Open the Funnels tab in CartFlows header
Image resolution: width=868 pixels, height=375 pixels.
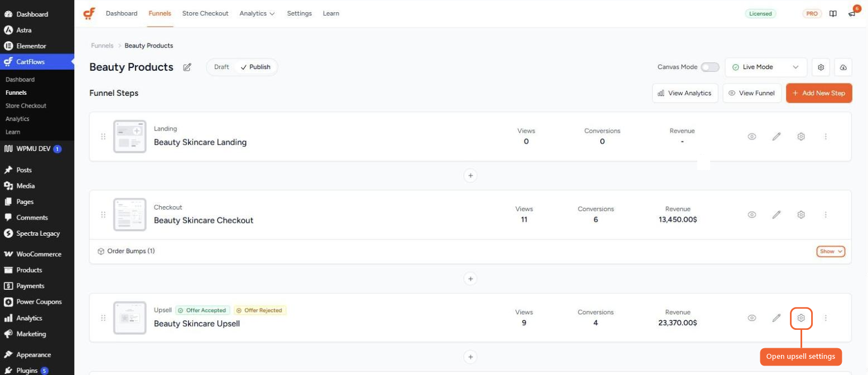click(x=160, y=13)
